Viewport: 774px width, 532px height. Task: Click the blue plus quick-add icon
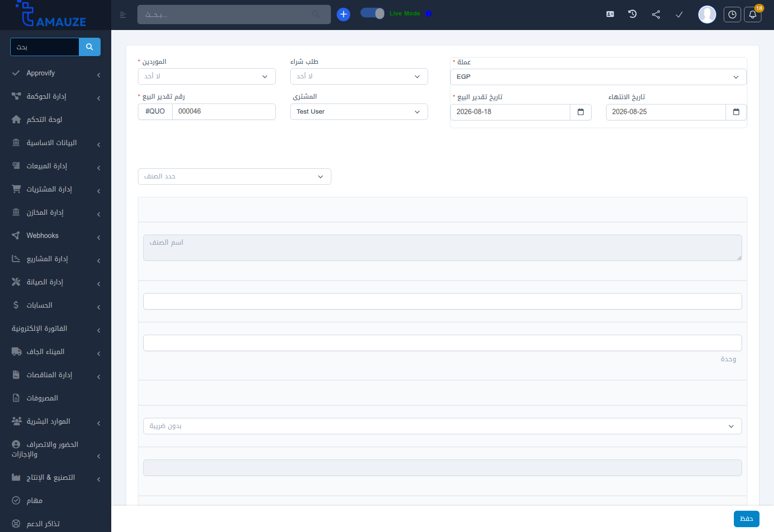(343, 15)
